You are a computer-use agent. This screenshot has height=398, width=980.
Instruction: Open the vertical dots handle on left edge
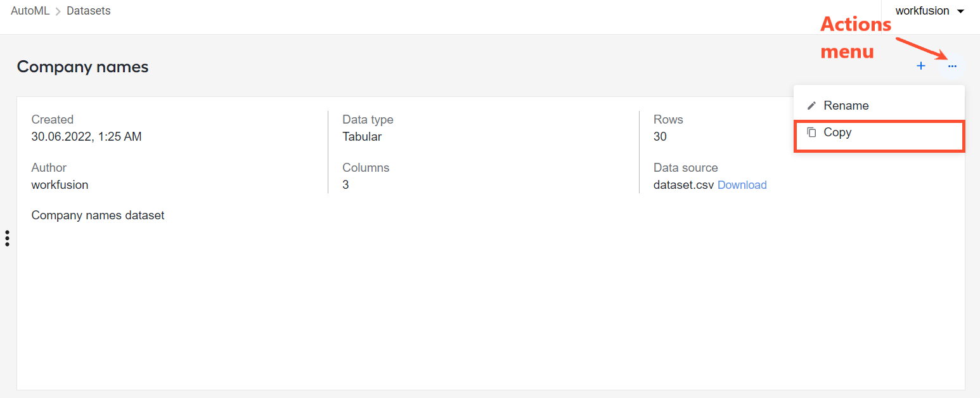click(7, 238)
